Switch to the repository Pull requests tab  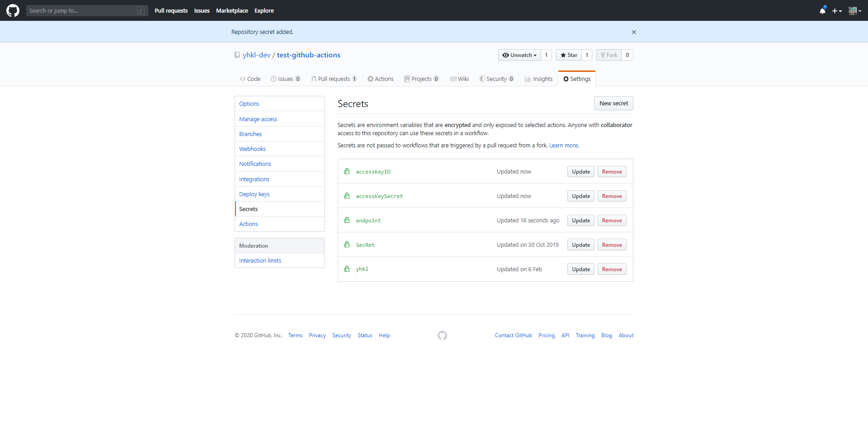click(x=334, y=79)
